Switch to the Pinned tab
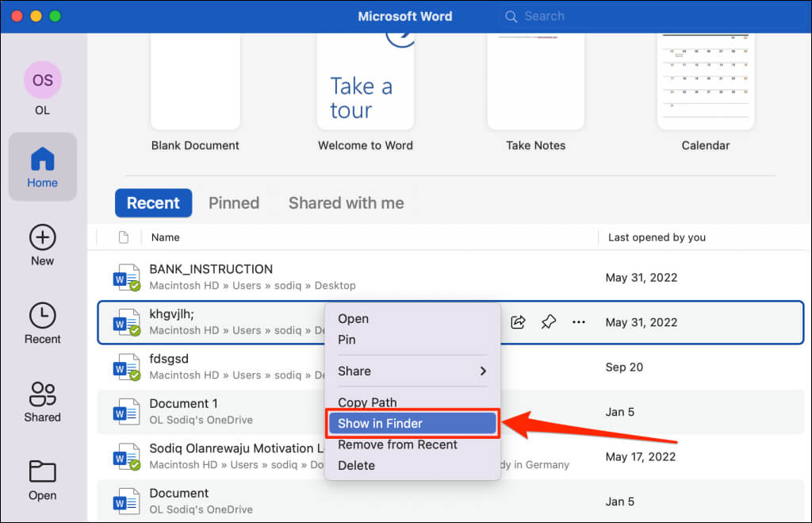 coord(234,202)
